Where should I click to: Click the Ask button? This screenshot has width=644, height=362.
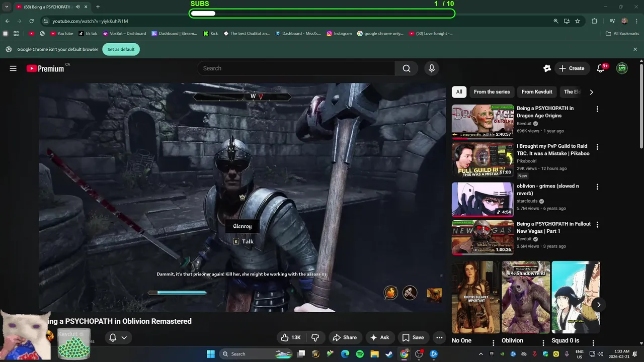point(380,337)
